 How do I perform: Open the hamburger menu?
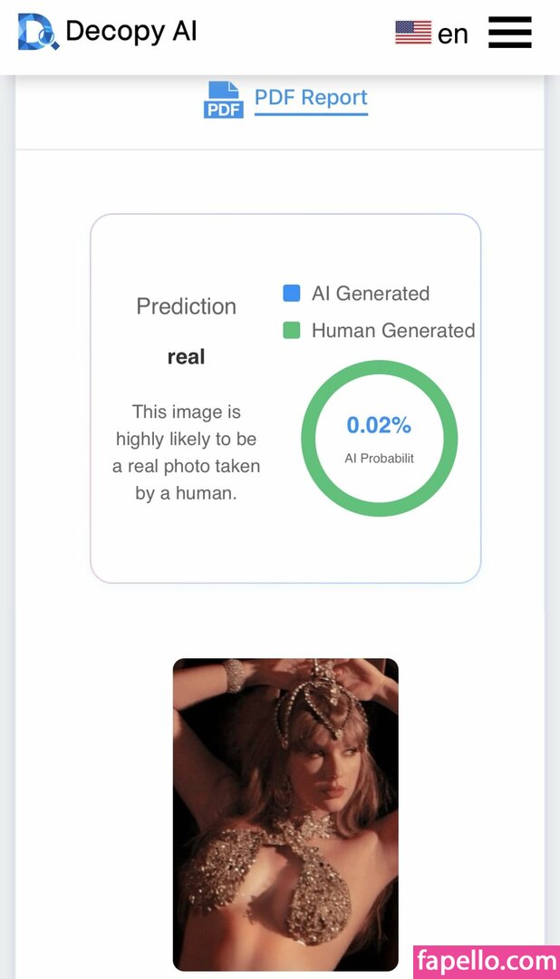click(510, 34)
